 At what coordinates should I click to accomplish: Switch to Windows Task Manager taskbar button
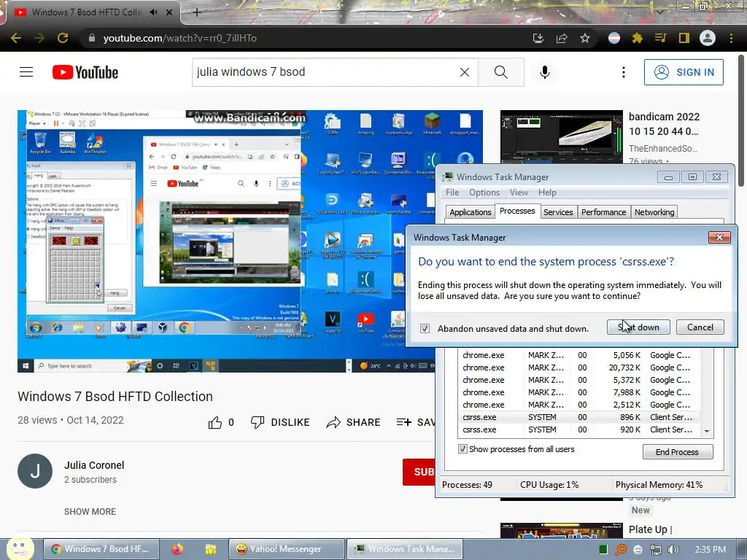404,549
